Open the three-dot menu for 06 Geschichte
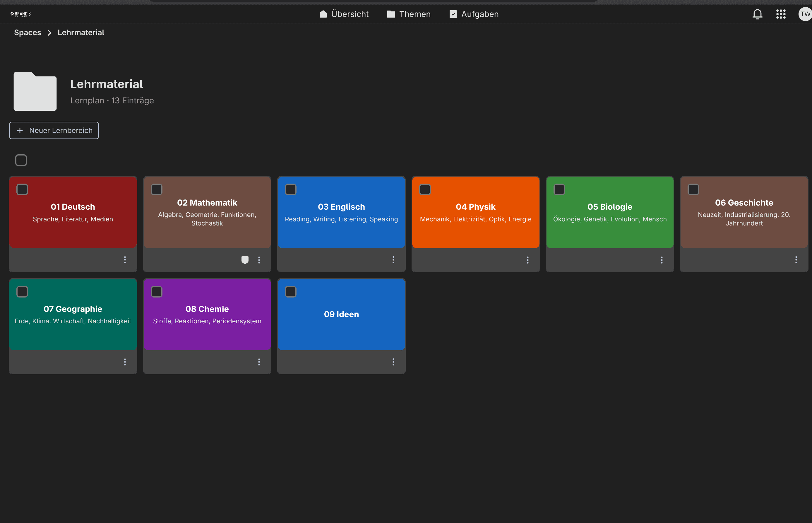The width and height of the screenshot is (812, 523). point(796,260)
